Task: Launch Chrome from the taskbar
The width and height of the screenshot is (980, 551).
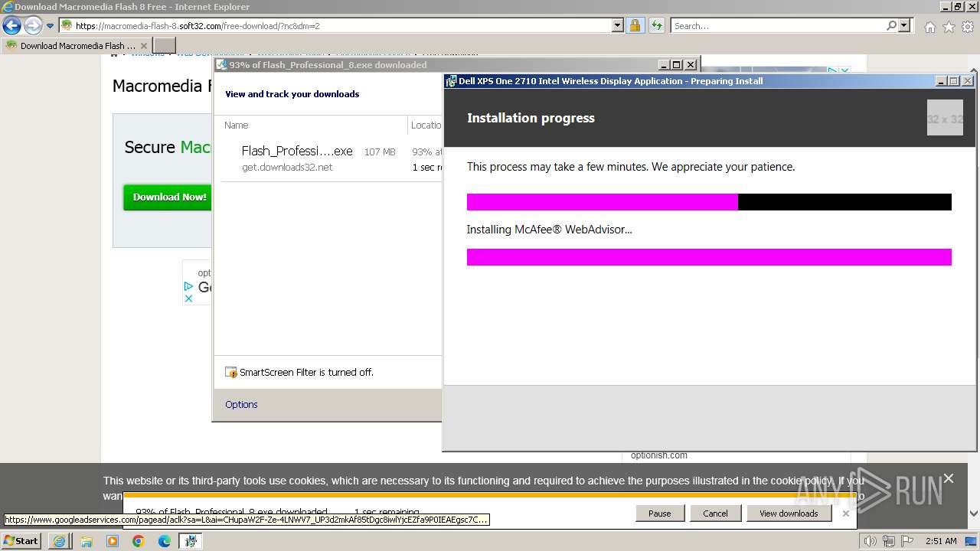Action: (x=139, y=541)
